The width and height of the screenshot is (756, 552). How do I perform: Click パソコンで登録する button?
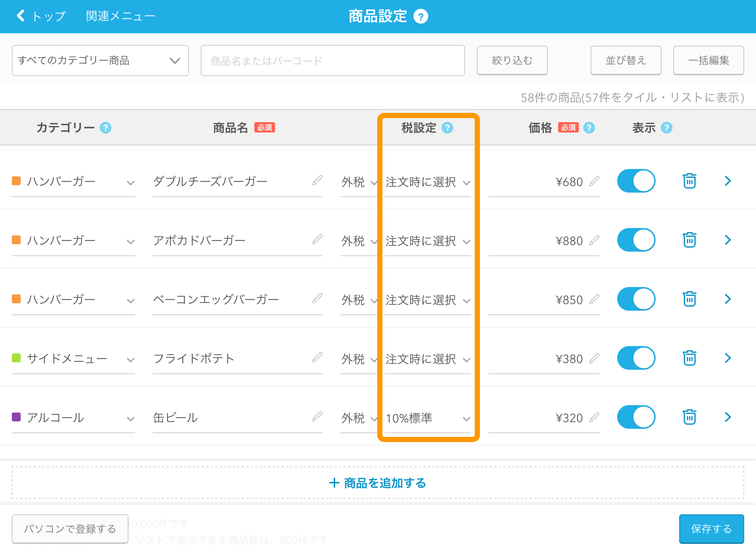pyautogui.click(x=70, y=529)
